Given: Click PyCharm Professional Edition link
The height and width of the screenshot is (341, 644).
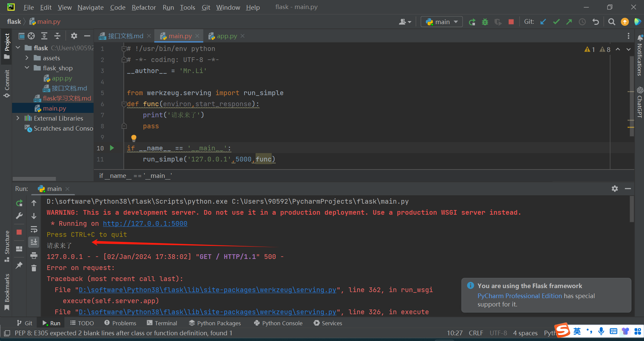Looking at the screenshot, I should point(520,296).
